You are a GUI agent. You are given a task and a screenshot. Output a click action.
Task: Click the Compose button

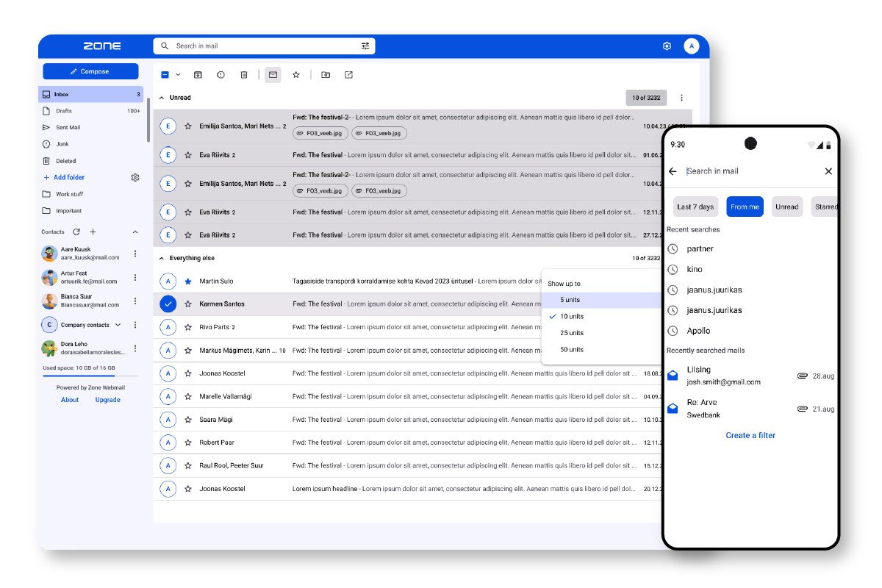coord(90,71)
